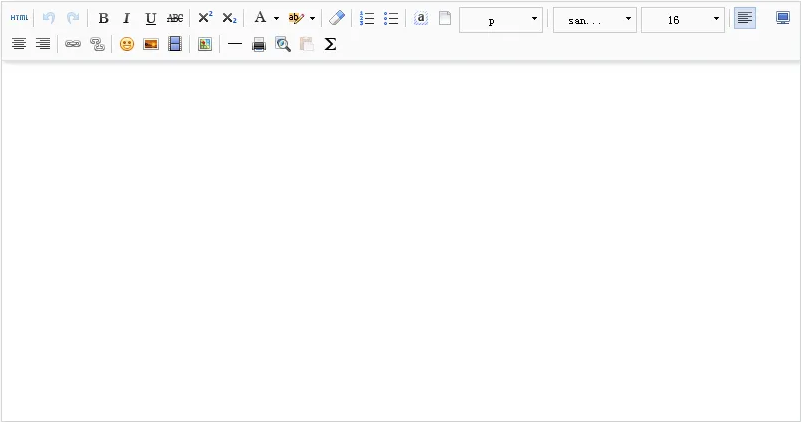The height and width of the screenshot is (422, 801).
Task: Toggle fullscreen monitor icon
Action: 783,18
